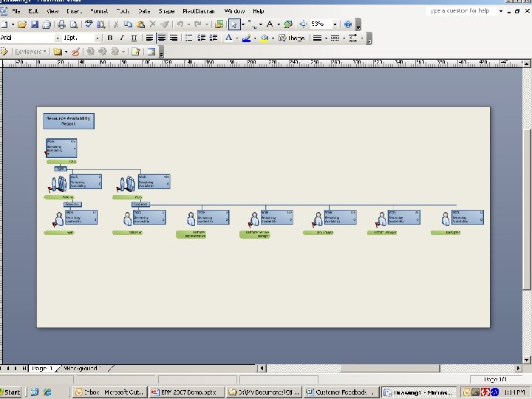Open the font name dropdown
The image size is (532, 399).
tap(58, 38)
